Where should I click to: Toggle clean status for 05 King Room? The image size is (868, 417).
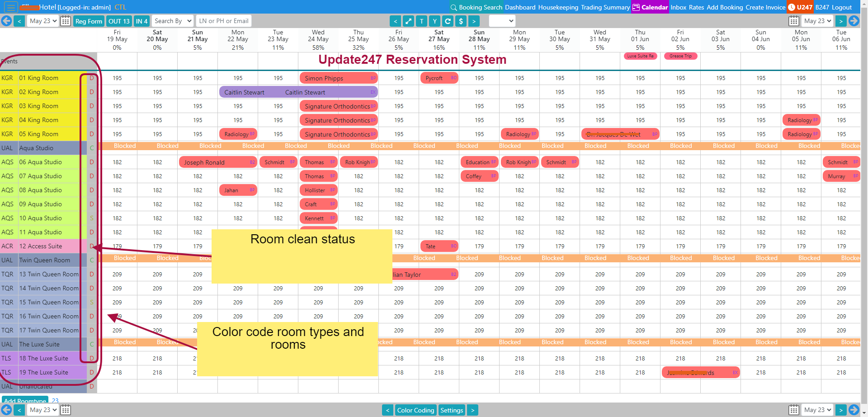(92, 134)
